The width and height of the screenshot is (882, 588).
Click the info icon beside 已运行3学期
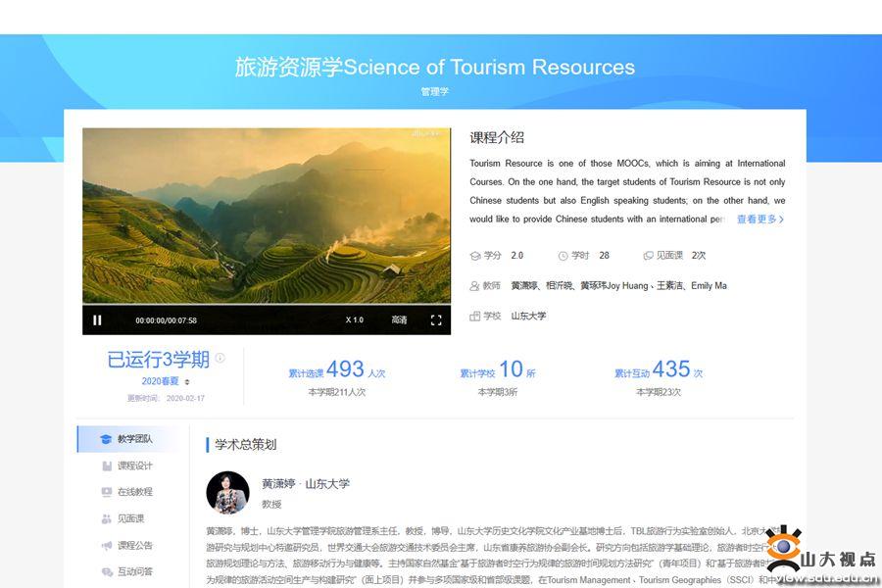220,359
